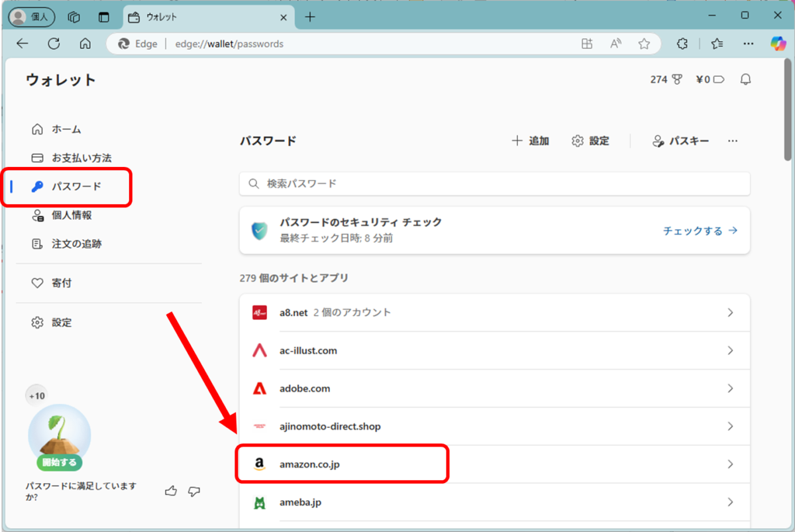
Task: Click the amazon.co.jp site name
Action: (x=309, y=464)
